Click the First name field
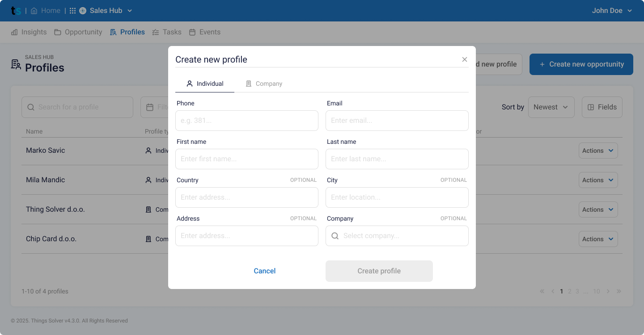The width and height of the screenshot is (644, 335). click(247, 159)
